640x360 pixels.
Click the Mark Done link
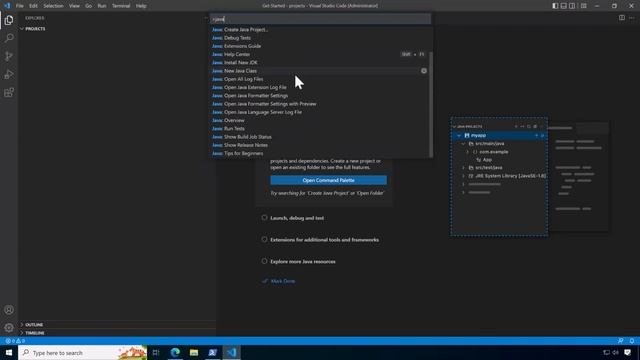[283, 281]
